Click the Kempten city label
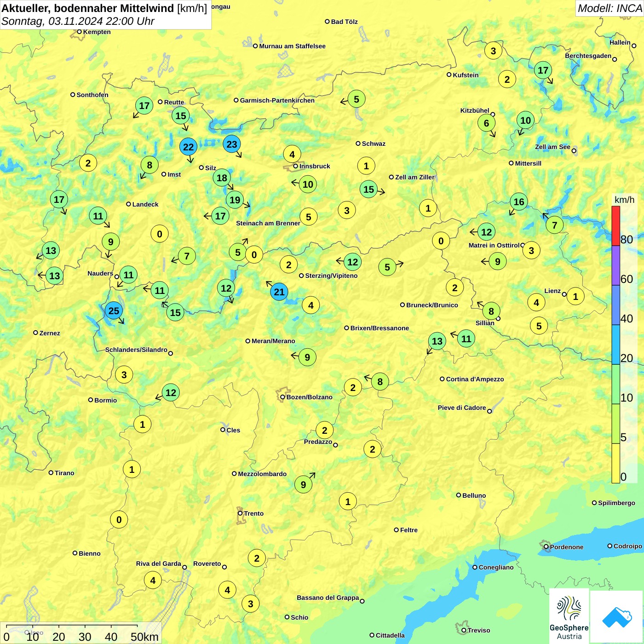The height and width of the screenshot is (644, 644). 97,32
